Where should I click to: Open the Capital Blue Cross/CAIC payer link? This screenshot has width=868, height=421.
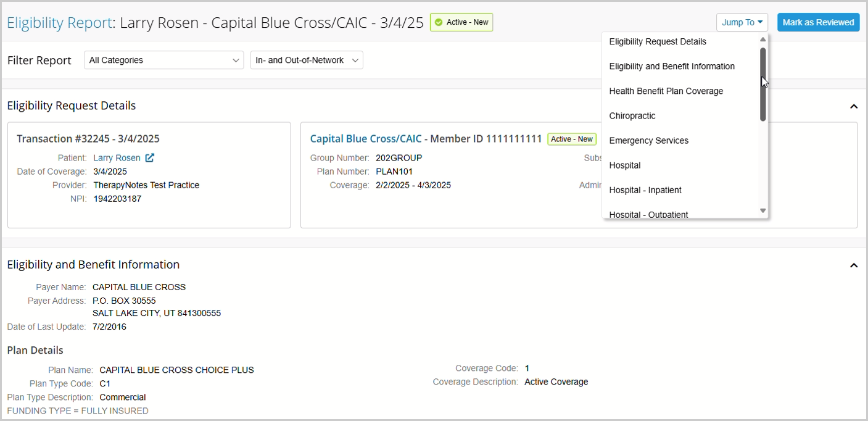point(366,139)
